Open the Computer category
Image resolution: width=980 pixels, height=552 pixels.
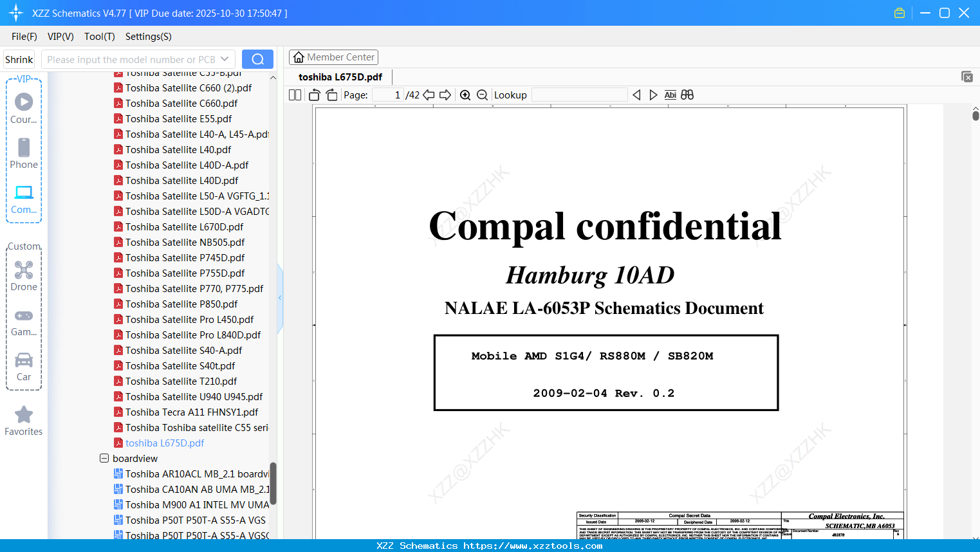point(24,199)
